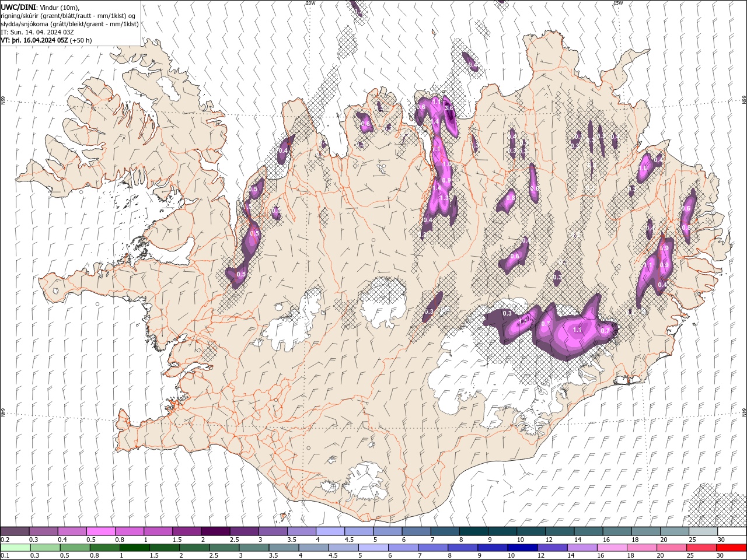
Task: Pick the bottom-row pink swatch labeled 16
Action: point(611,548)
